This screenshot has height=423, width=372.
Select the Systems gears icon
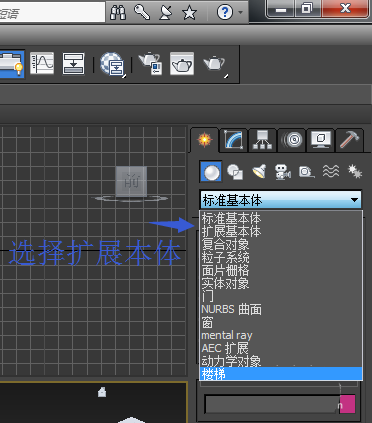355,172
